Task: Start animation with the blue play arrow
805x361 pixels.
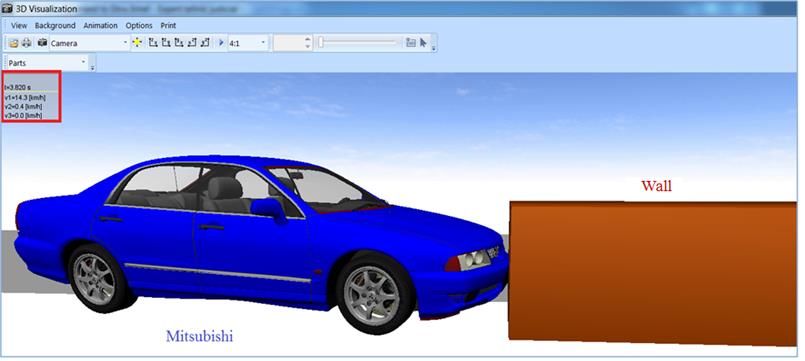Action: 221,43
